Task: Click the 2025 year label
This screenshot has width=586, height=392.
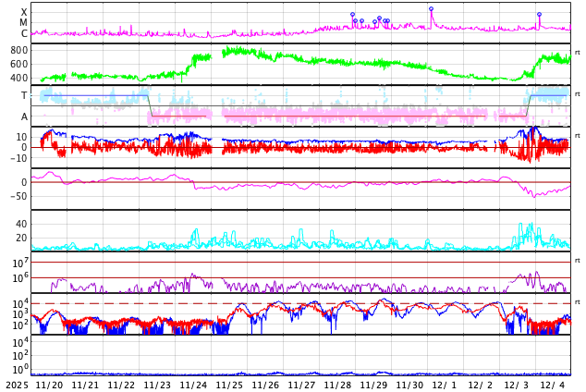Action: (x=18, y=385)
